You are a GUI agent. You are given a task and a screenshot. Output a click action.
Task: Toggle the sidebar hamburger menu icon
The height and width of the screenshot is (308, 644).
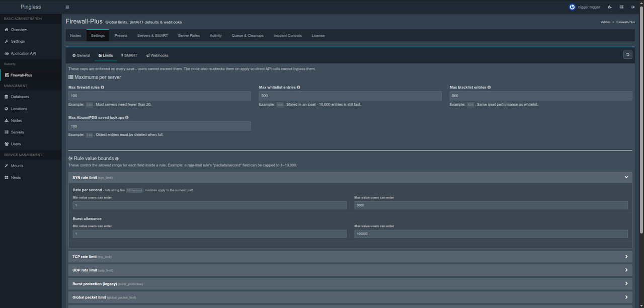(x=67, y=7)
